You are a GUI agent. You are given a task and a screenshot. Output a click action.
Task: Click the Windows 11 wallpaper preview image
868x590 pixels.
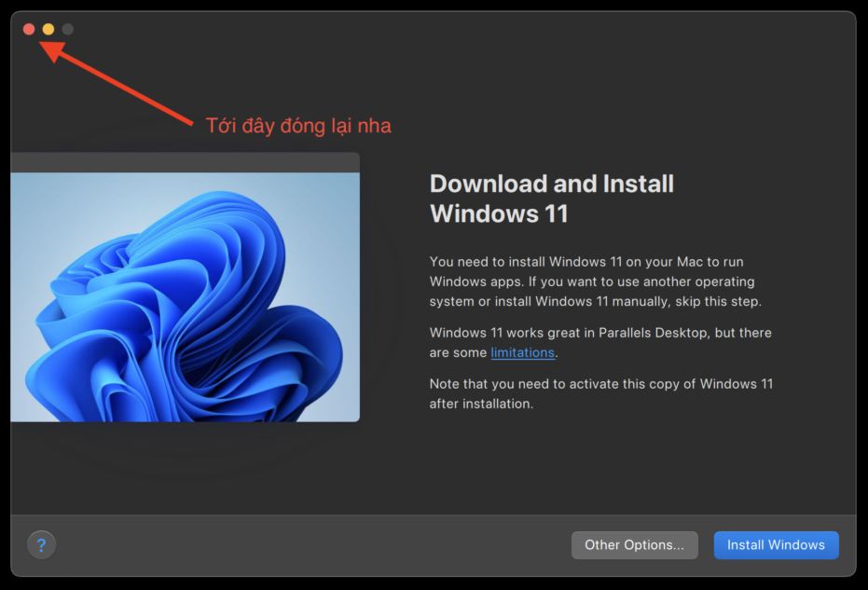185,297
